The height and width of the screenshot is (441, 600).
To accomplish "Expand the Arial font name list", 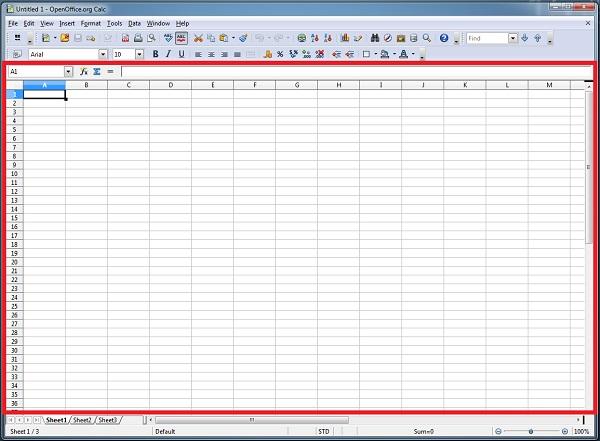I will (x=103, y=54).
